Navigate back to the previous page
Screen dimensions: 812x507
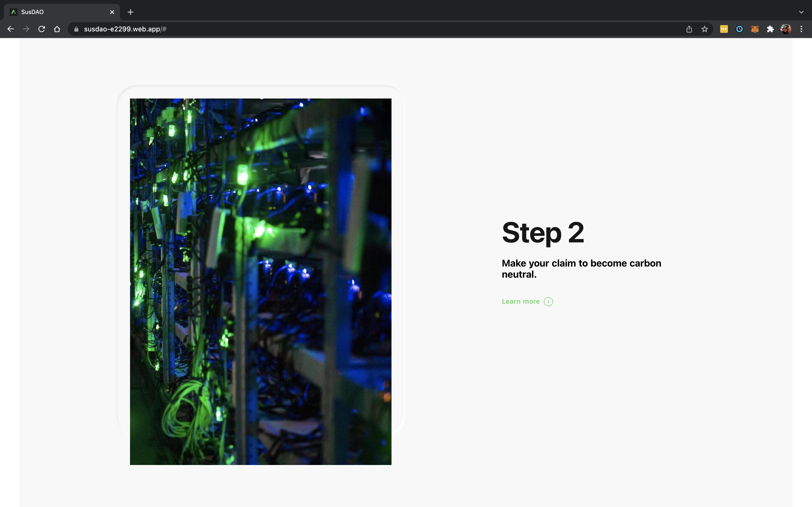pos(11,29)
